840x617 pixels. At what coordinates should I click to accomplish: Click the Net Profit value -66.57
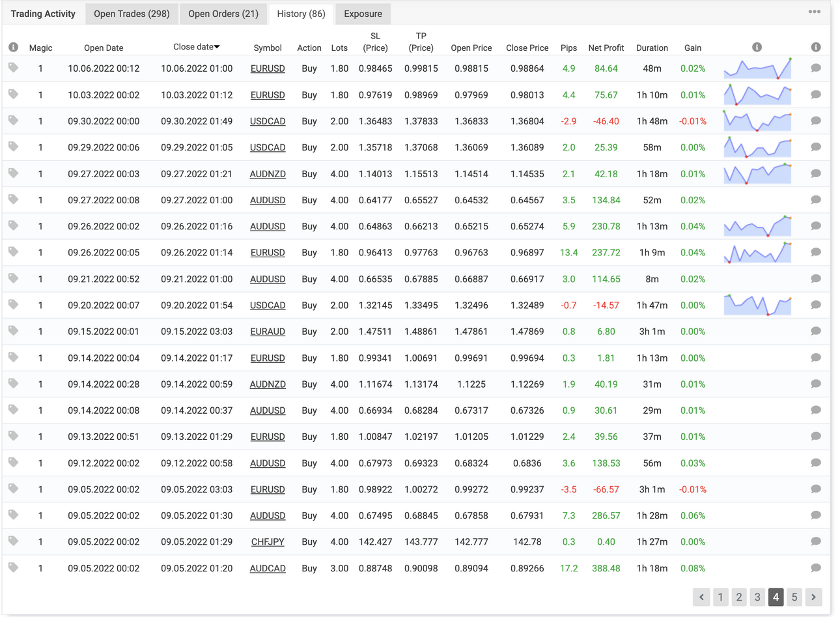click(x=606, y=489)
